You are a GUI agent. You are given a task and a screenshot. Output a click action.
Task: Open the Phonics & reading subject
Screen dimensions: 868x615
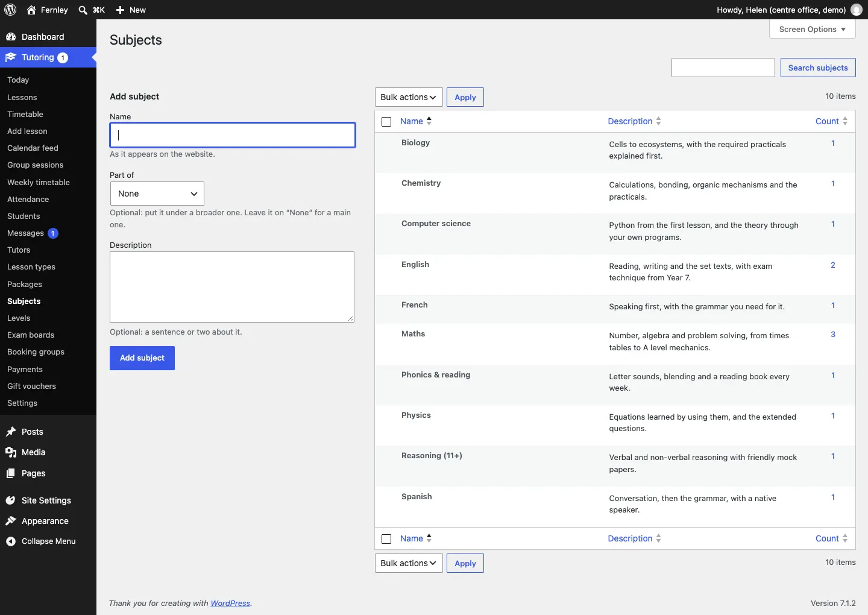[436, 374]
